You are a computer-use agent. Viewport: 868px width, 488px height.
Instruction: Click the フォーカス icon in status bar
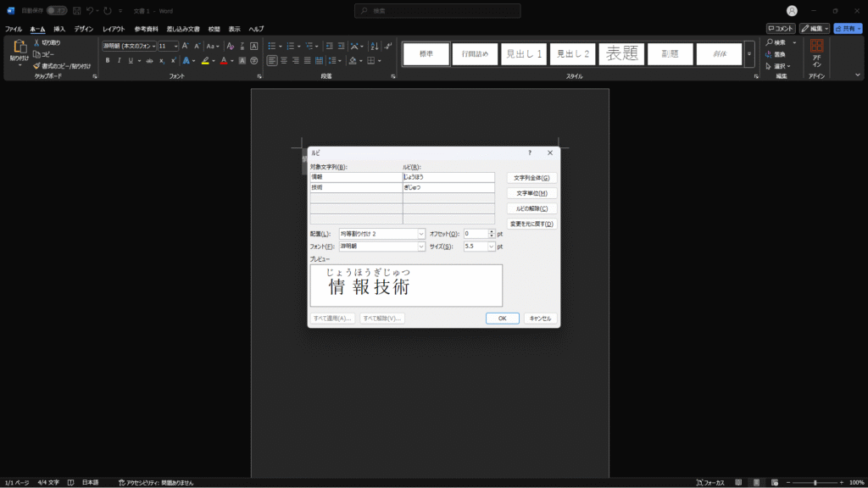click(700, 482)
